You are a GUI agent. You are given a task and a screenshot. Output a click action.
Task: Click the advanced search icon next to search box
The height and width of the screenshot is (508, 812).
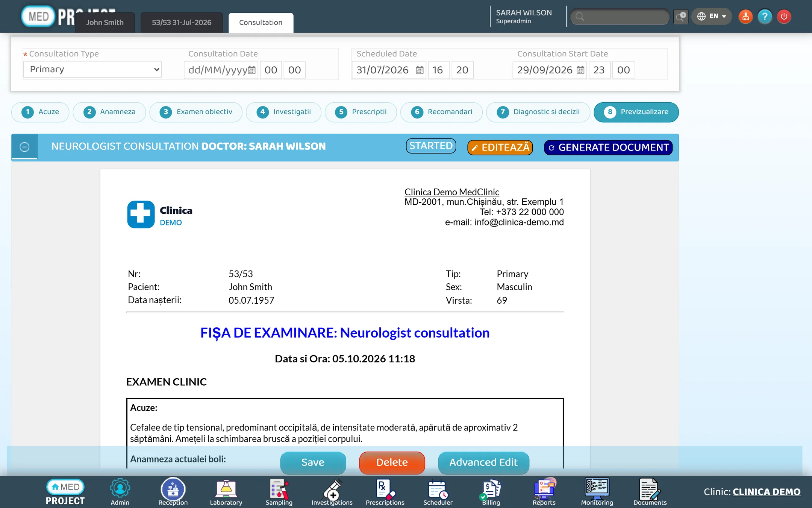coord(681,17)
